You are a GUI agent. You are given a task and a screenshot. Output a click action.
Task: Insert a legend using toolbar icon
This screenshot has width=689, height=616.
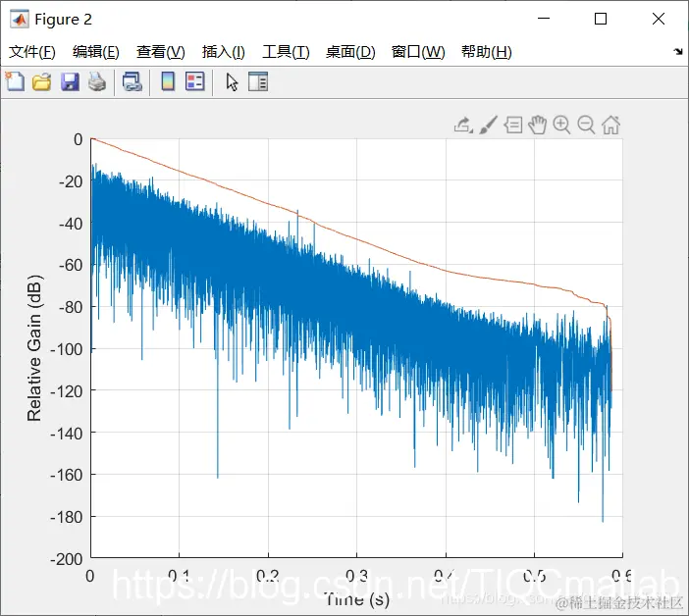(x=195, y=81)
